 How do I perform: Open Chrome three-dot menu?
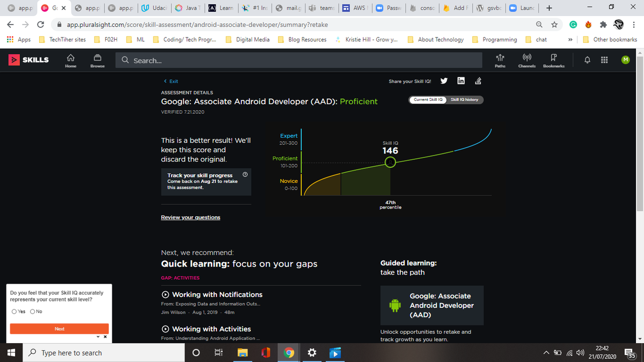click(634, 25)
